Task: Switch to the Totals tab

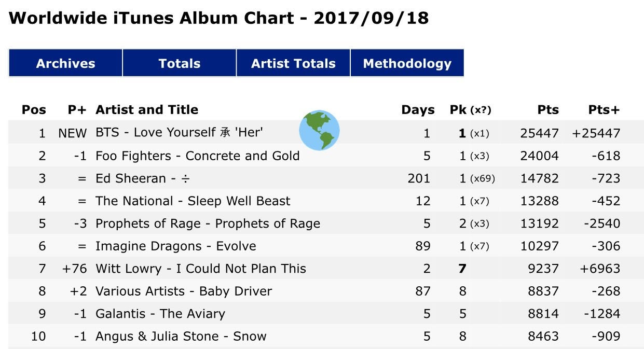Action: (179, 63)
